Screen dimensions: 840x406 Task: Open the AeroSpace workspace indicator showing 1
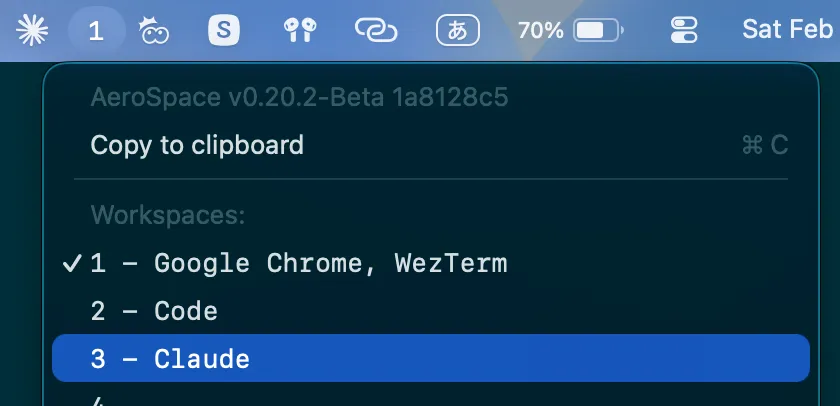pyautogui.click(x=96, y=31)
